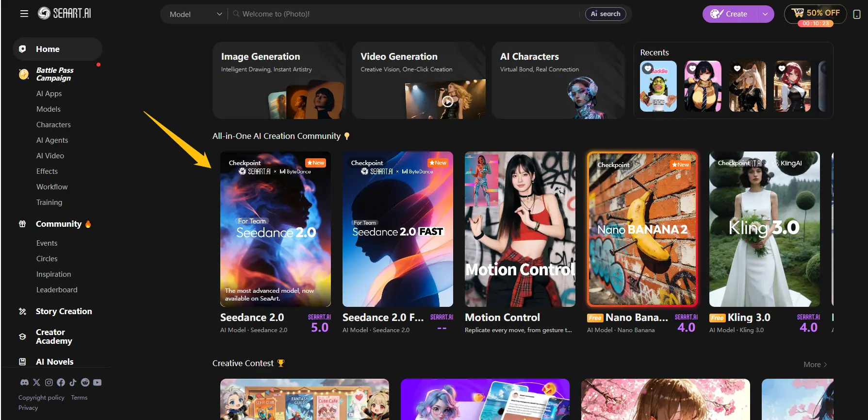868x420 pixels.
Task: Open the Nano Banana 2 model card
Action: (642, 229)
